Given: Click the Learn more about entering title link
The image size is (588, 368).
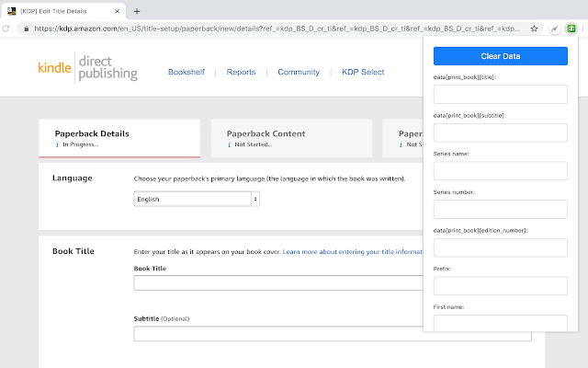Looking at the screenshot, I should pos(352,251).
